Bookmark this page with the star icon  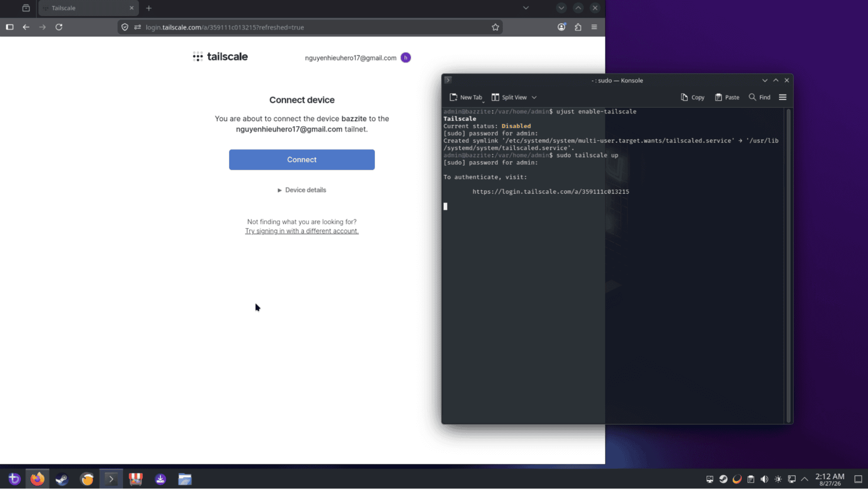[x=495, y=27]
